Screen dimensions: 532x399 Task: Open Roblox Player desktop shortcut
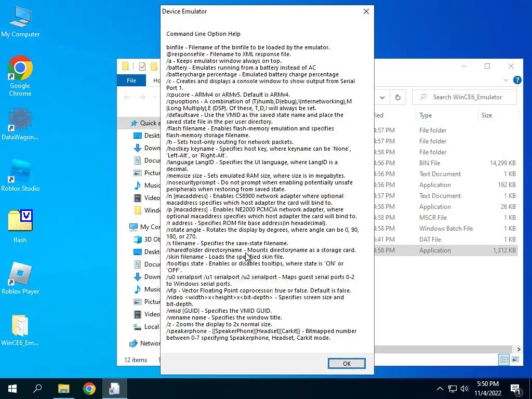pos(20,278)
